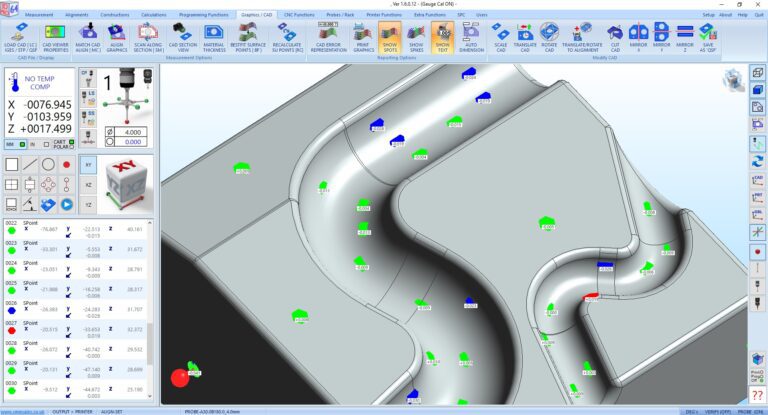The image size is (768, 415).
Task: Click the probe diameter 4.000 field
Action: [x=131, y=132]
